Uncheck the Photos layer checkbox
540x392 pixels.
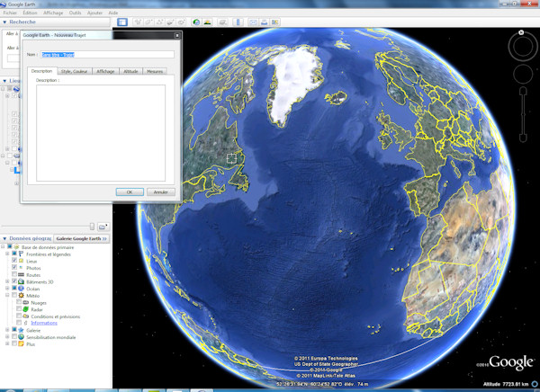(x=14, y=267)
